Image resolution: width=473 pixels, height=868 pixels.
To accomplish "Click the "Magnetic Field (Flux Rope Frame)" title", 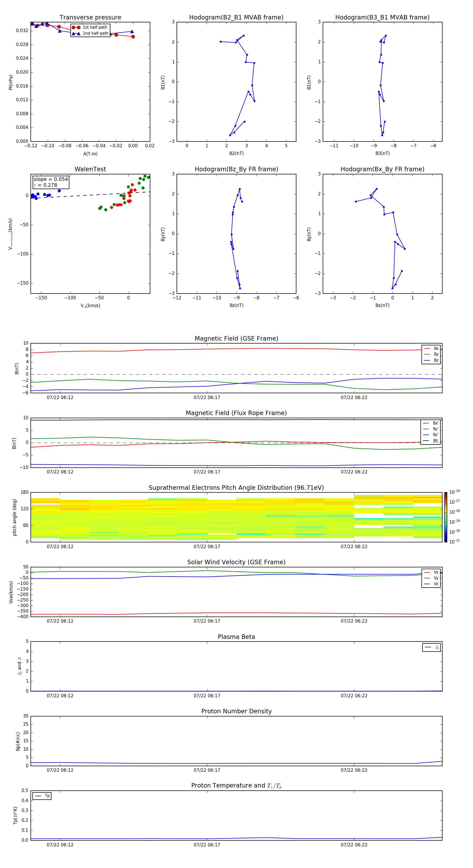I will pos(236,413).
